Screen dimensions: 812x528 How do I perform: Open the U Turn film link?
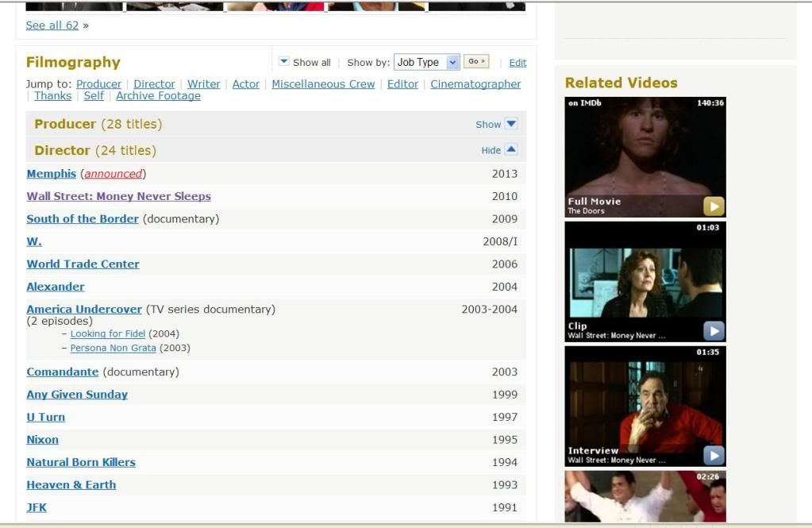45,417
